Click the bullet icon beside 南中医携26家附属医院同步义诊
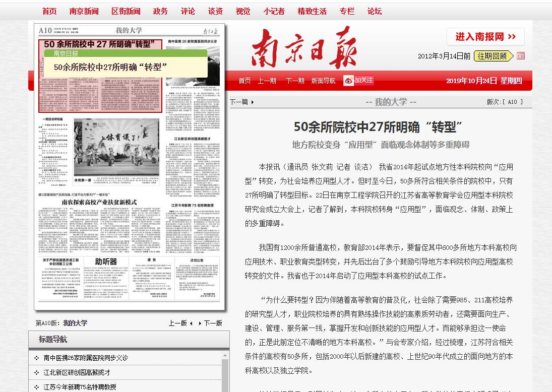The height and width of the screenshot is (392, 552). click(x=36, y=358)
